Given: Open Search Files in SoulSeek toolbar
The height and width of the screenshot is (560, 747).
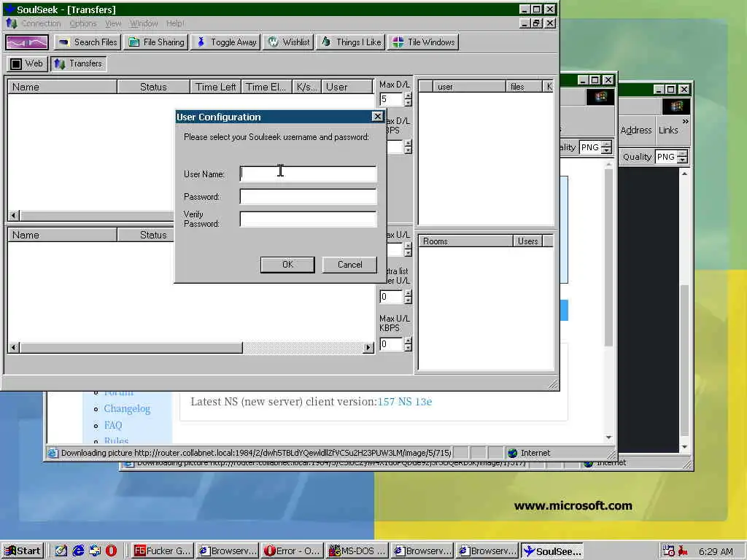Looking at the screenshot, I should pyautogui.click(x=88, y=42).
